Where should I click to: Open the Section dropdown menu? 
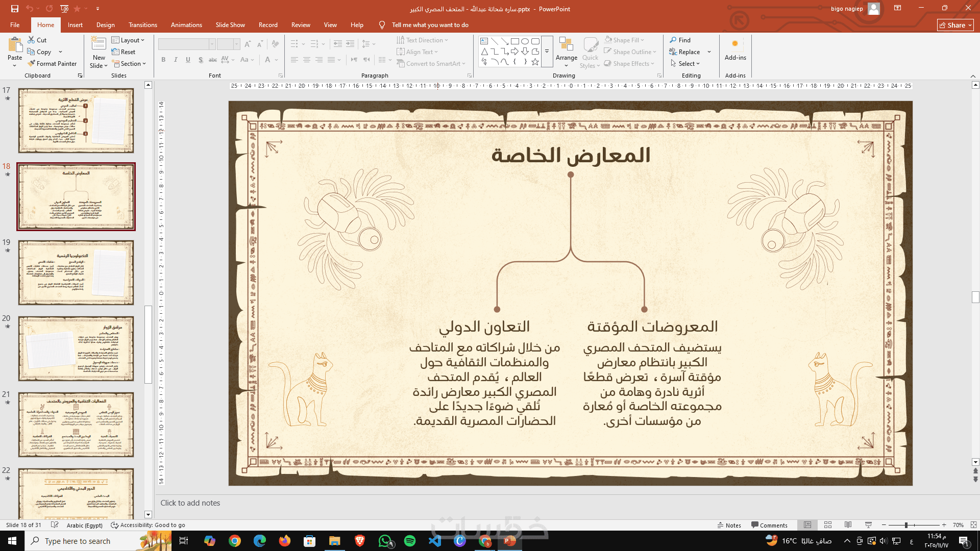pyautogui.click(x=130, y=64)
